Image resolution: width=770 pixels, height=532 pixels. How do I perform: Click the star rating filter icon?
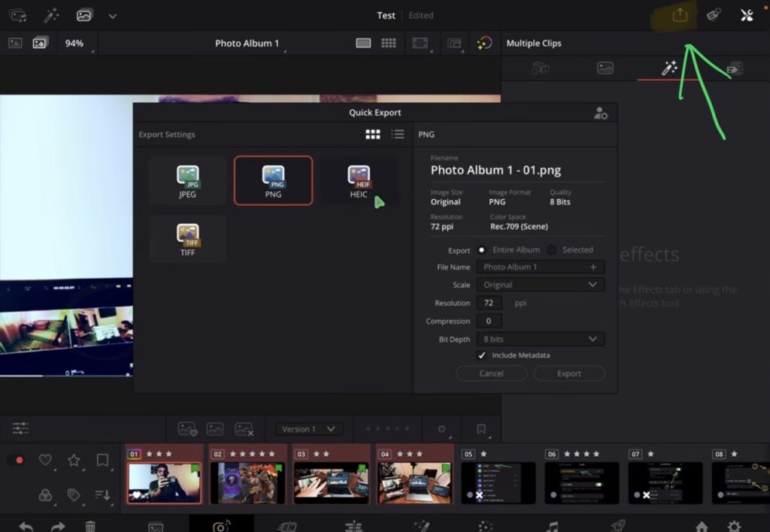pos(74,460)
